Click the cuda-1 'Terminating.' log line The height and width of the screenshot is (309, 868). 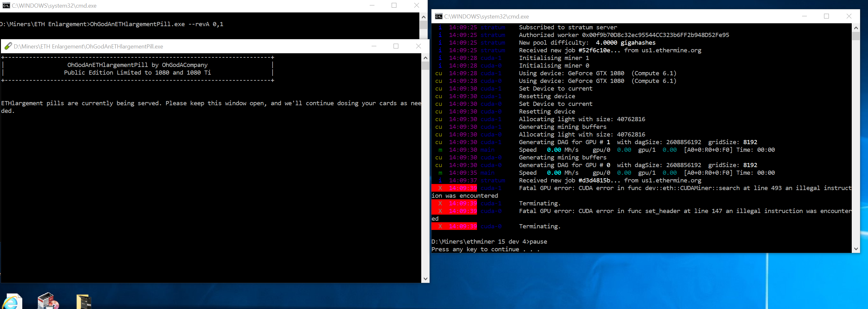pos(540,203)
